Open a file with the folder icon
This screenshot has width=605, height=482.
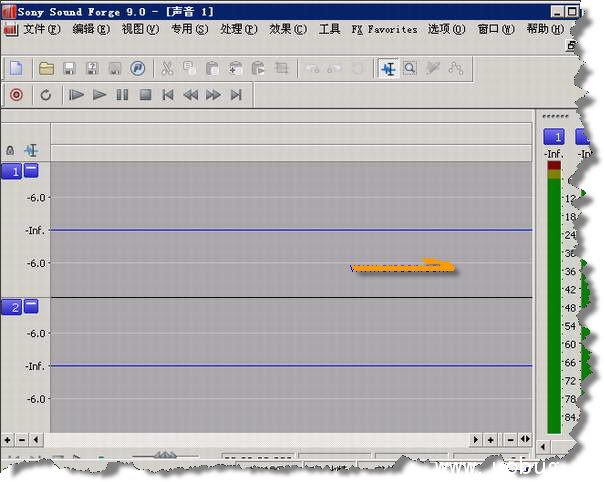click(x=46, y=69)
